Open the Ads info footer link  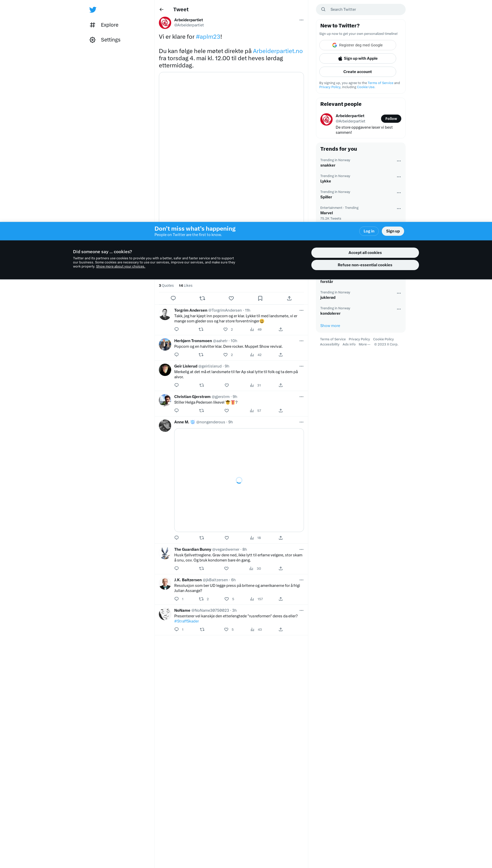(349, 344)
